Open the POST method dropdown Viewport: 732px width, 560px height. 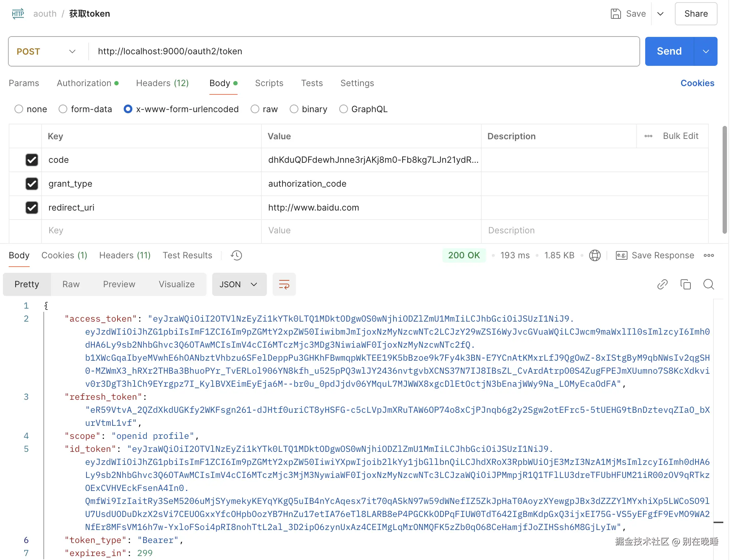tap(47, 51)
